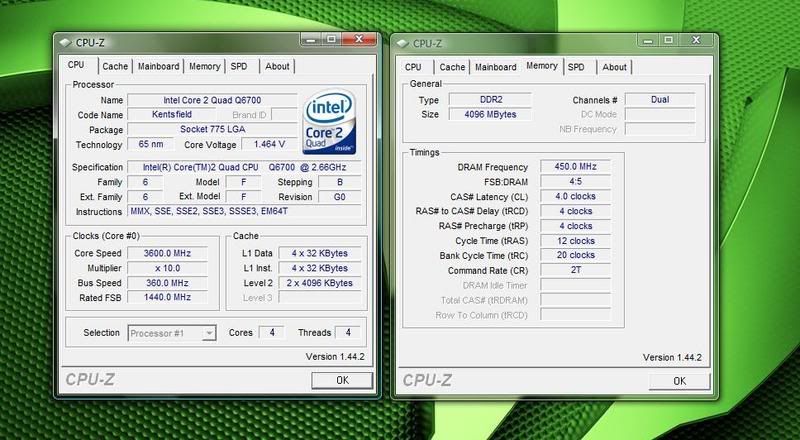
Task: Click OK button in the Memory window
Action: pyautogui.click(x=680, y=381)
